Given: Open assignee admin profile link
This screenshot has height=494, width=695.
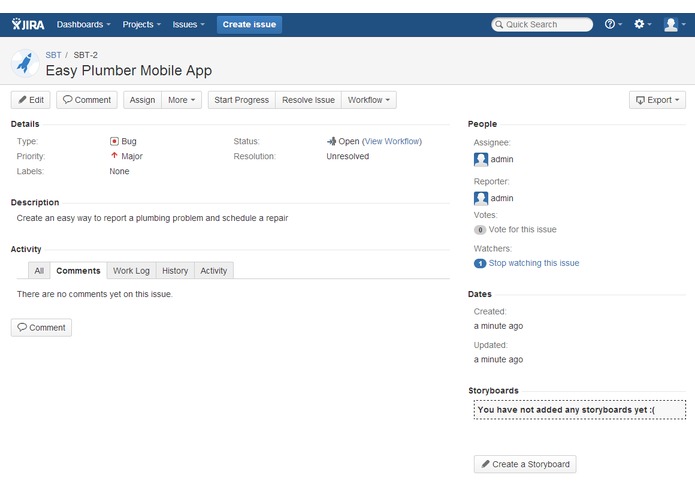Looking at the screenshot, I should point(502,159).
